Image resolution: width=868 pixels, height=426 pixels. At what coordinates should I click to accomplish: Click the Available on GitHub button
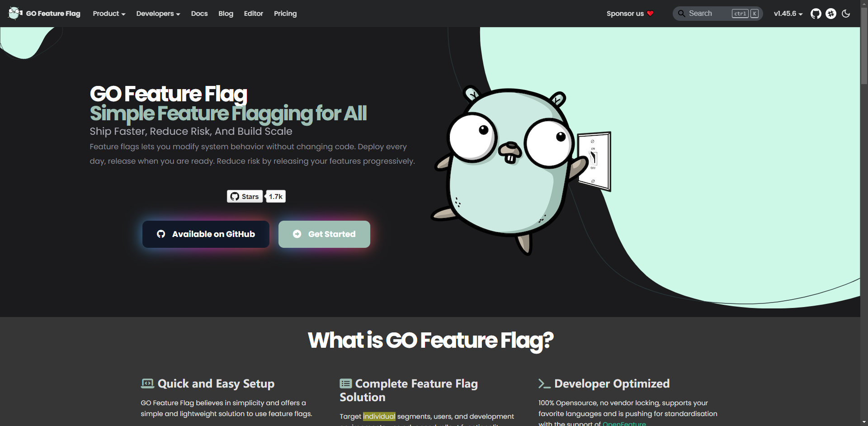(x=205, y=234)
